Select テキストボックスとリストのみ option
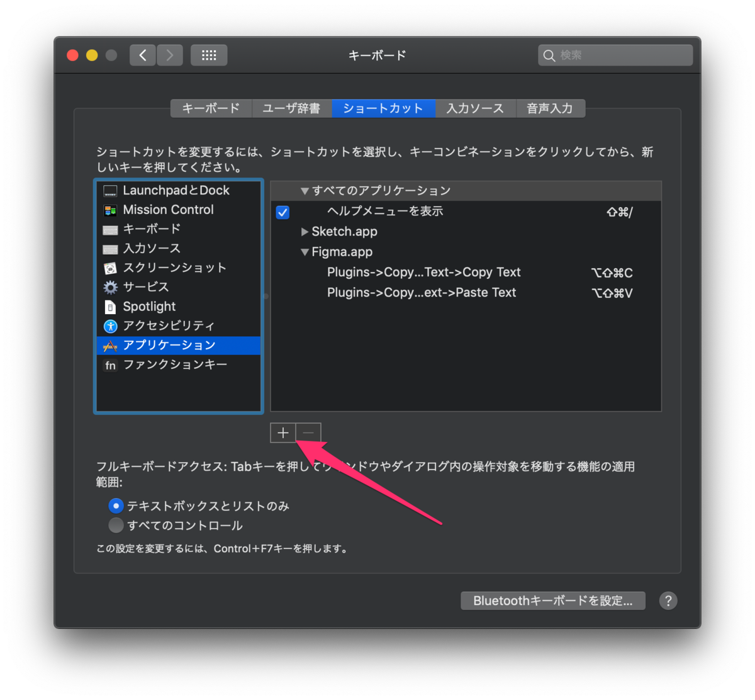Image resolution: width=755 pixels, height=700 pixels. (x=116, y=505)
